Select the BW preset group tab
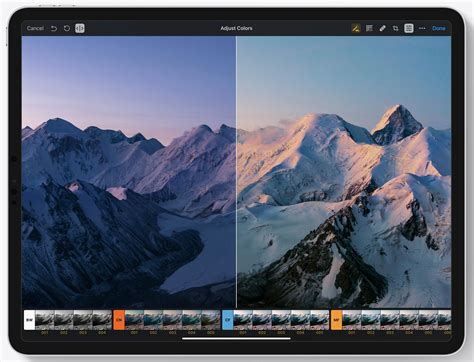The width and height of the screenshot is (474, 362). pyautogui.click(x=30, y=320)
